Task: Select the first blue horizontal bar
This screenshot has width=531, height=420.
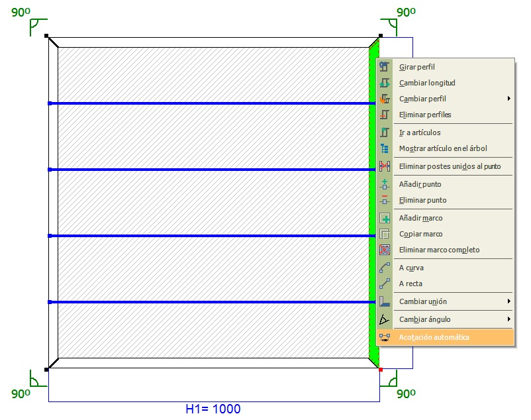Action: (212, 103)
